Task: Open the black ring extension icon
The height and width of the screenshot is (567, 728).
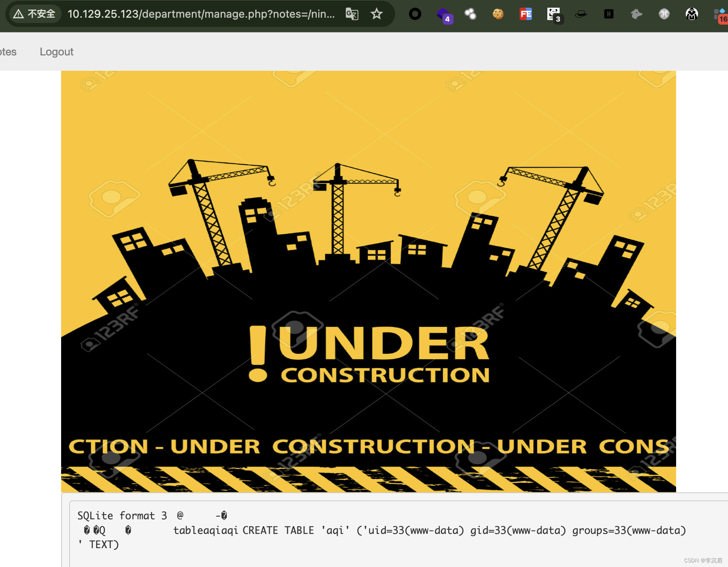Action: [415, 14]
